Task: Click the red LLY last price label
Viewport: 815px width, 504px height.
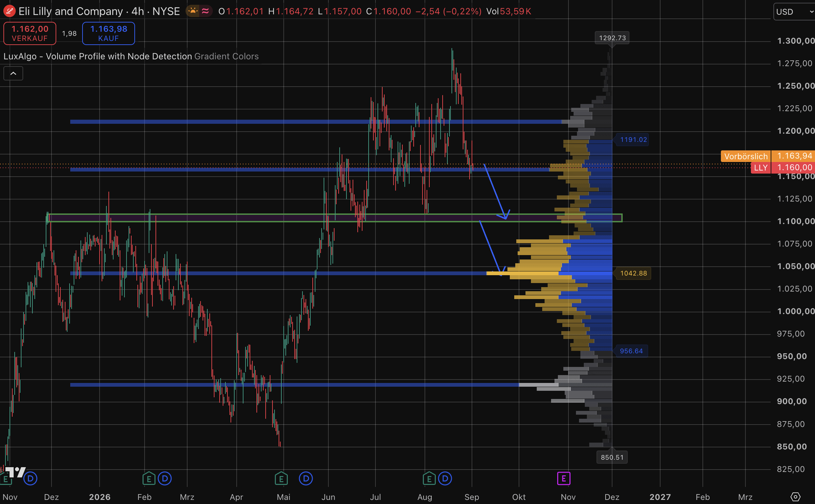Action: pyautogui.click(x=761, y=168)
